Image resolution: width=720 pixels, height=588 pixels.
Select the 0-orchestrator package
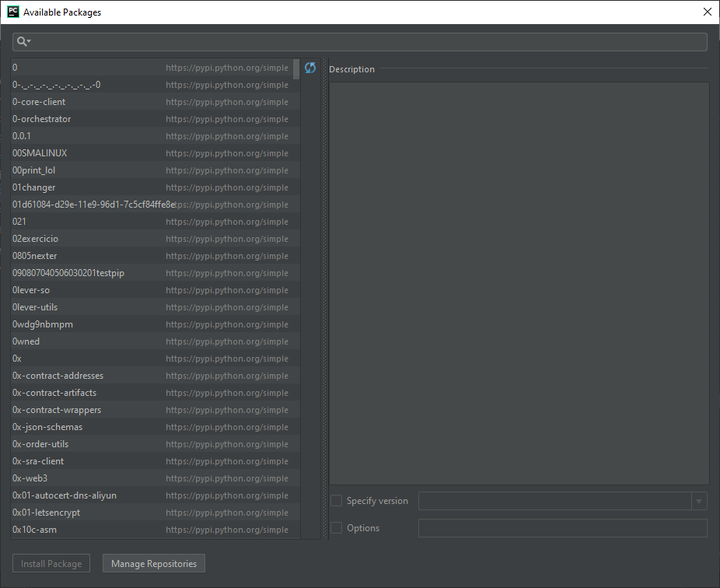coord(156,119)
